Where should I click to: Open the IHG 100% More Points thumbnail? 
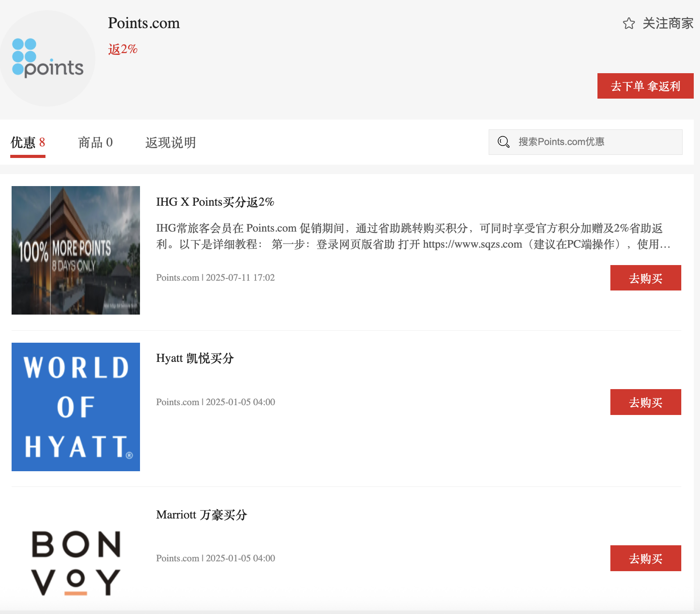click(x=76, y=250)
